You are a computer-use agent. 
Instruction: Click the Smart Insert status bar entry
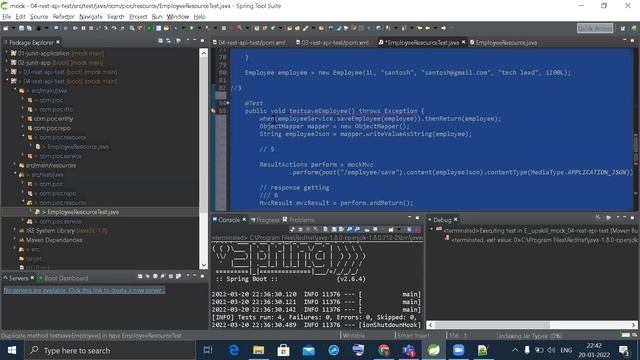coord(413,336)
